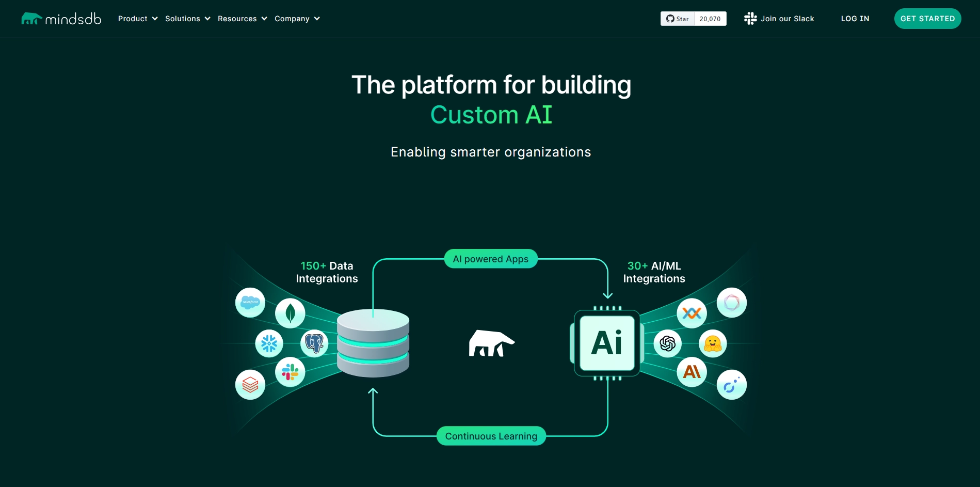Click 'The platform for building' headline
Viewport: 980px width, 487px height.
coord(491,85)
